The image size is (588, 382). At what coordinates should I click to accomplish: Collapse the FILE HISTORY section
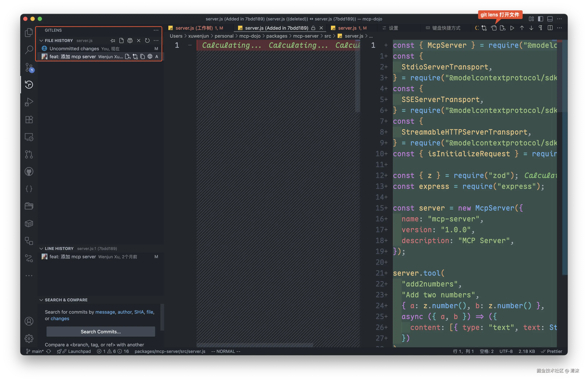coord(41,41)
